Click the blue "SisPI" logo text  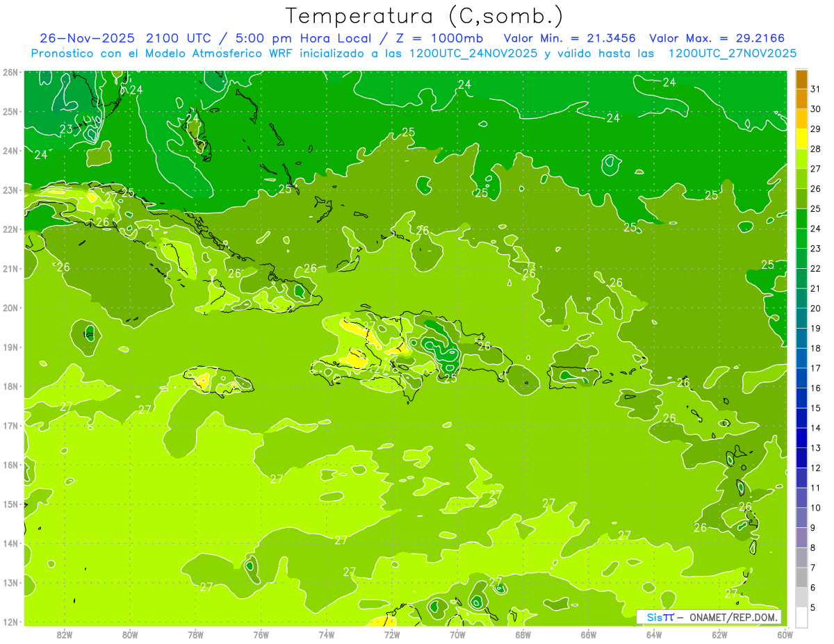(x=660, y=617)
